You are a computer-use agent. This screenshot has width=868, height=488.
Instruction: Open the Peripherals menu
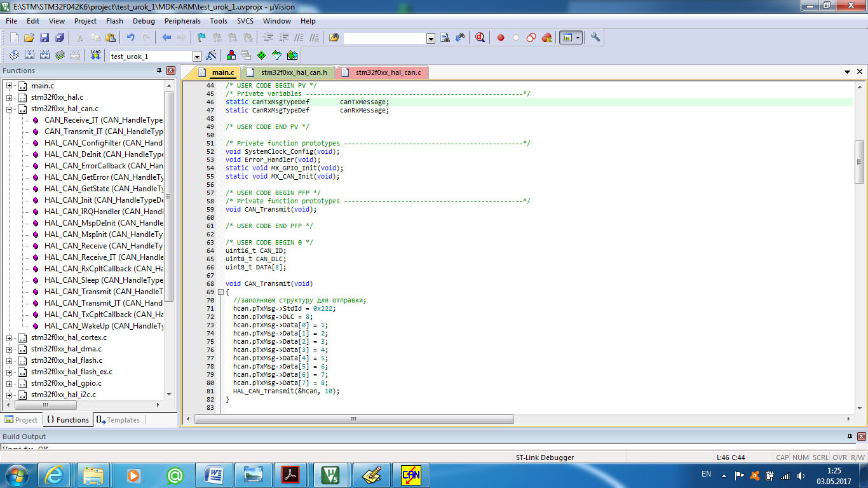click(182, 21)
